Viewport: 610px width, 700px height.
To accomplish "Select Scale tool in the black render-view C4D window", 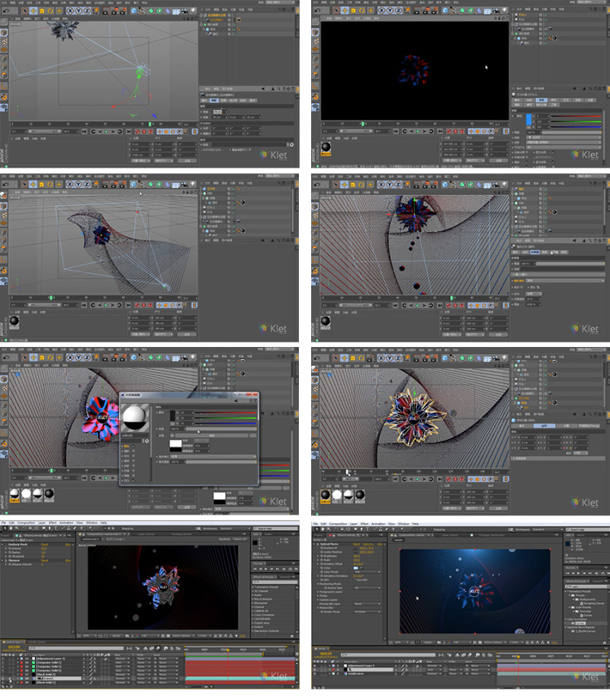I will 353,10.
